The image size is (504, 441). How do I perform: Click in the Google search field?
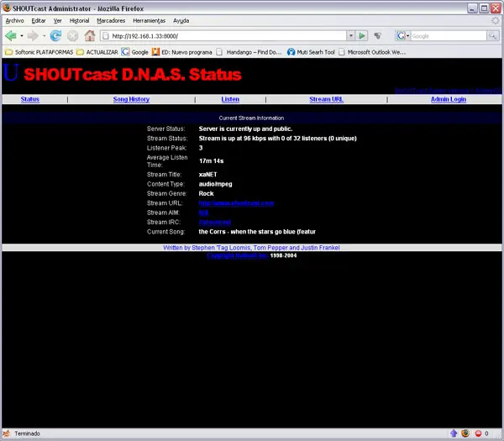click(449, 36)
